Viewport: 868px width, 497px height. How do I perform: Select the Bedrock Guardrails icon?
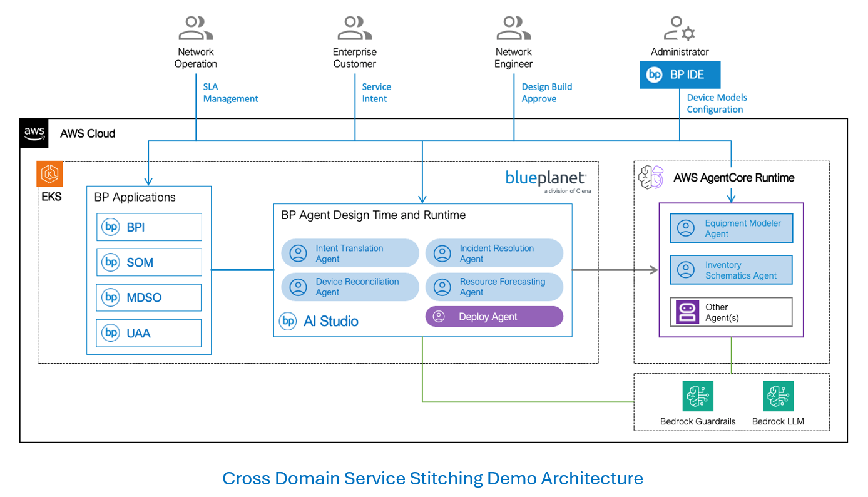pos(697,396)
